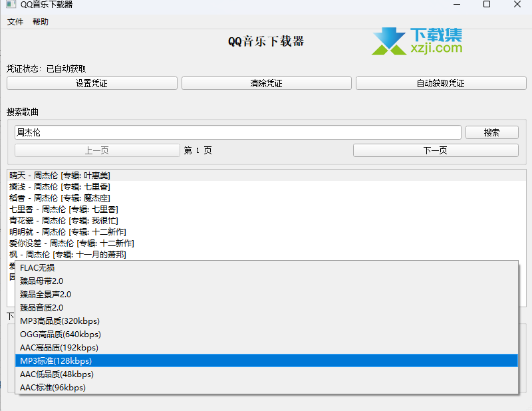Open the 帮助 menu

[41, 22]
